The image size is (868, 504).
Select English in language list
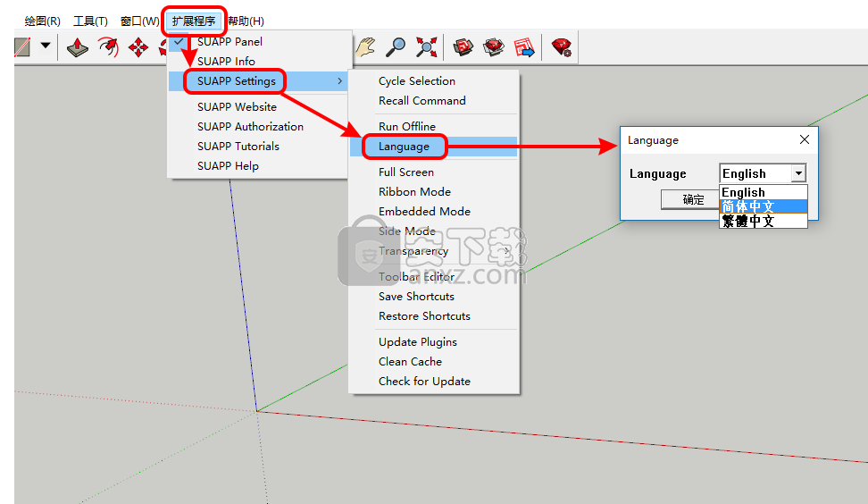[x=764, y=192]
